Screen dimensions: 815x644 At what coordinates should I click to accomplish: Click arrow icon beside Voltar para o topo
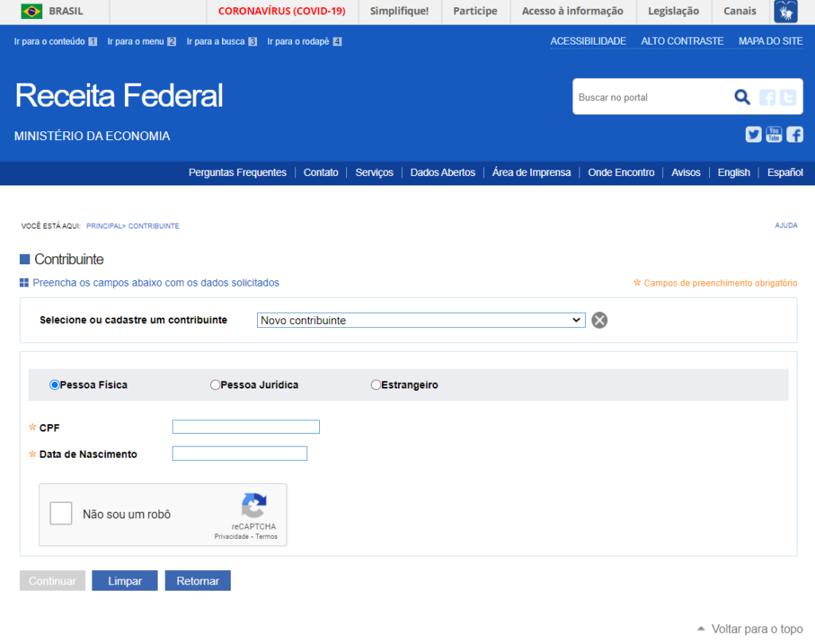(x=701, y=628)
